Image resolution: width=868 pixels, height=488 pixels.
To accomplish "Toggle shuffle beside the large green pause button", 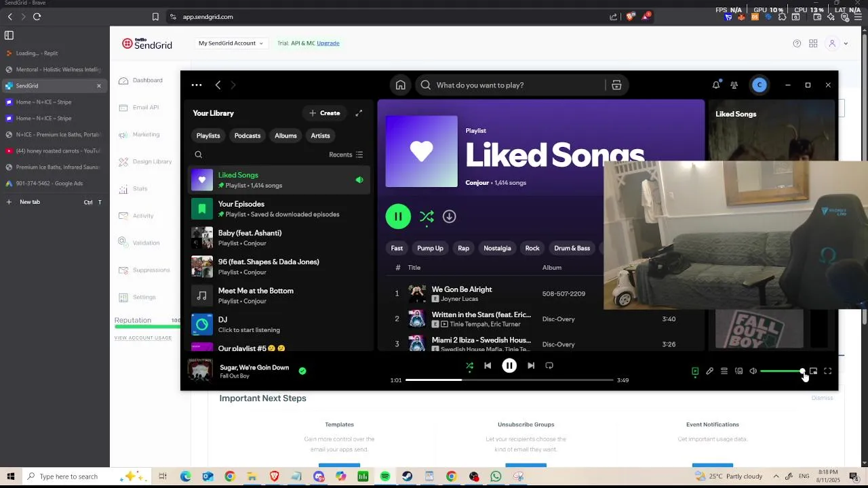I will click(x=427, y=217).
